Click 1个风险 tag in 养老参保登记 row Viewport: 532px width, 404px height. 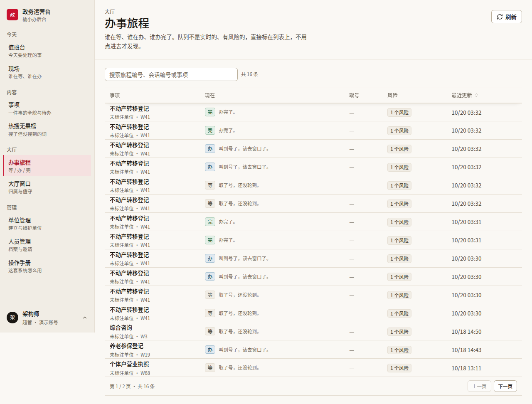[399, 350]
